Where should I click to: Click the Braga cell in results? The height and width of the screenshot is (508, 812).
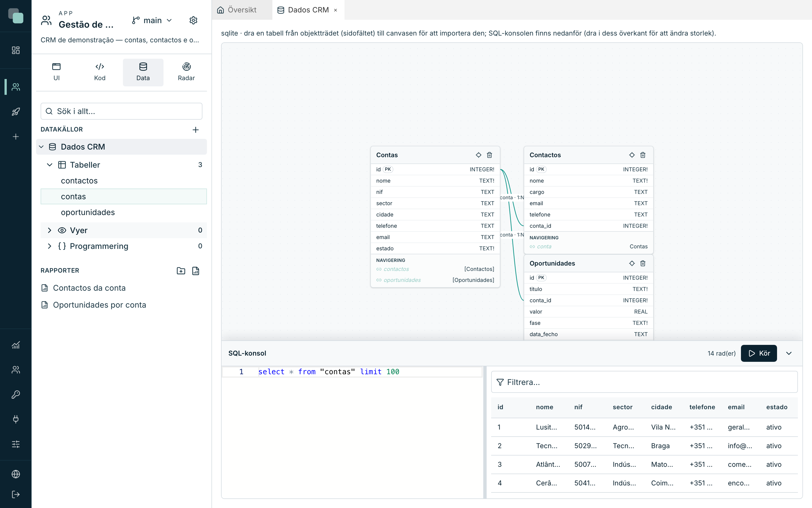point(660,446)
